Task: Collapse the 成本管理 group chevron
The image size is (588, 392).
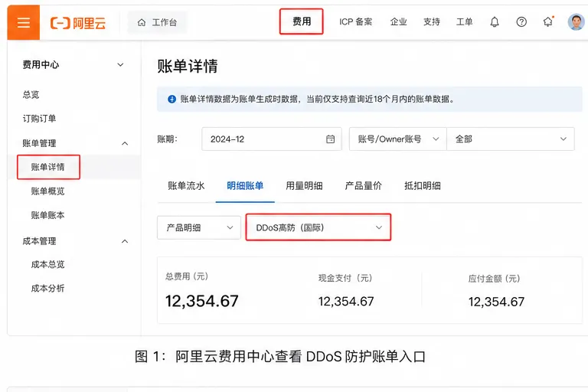Action: tap(125, 241)
